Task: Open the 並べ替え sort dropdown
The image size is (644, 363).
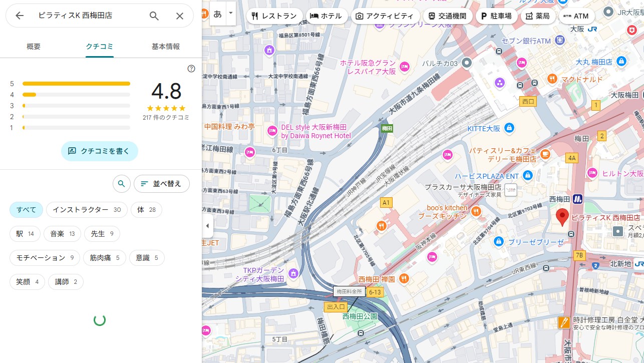Action: [161, 184]
